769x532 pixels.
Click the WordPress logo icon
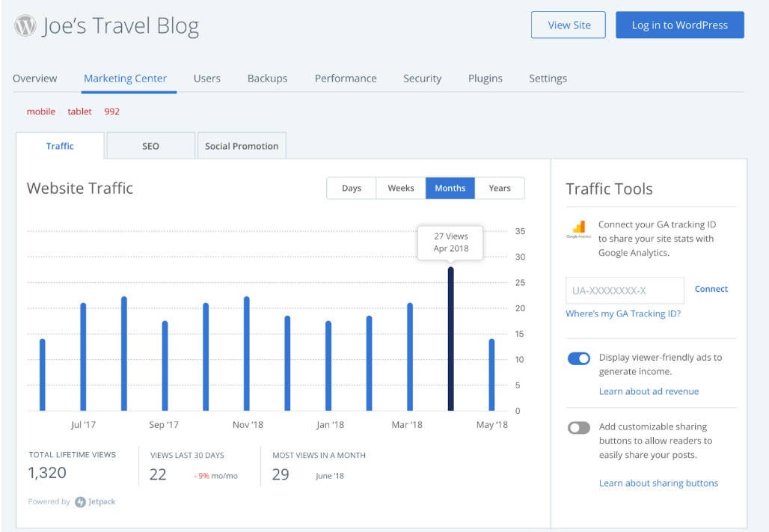click(x=25, y=27)
